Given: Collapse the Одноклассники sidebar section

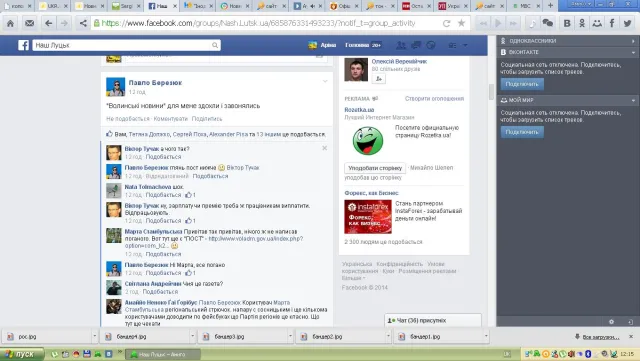Looking at the screenshot, I should [633, 41].
